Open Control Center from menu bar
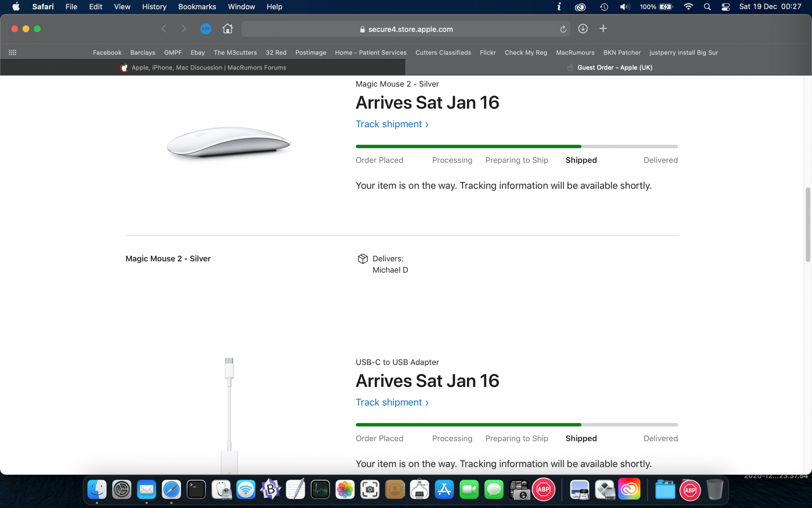 point(725,7)
